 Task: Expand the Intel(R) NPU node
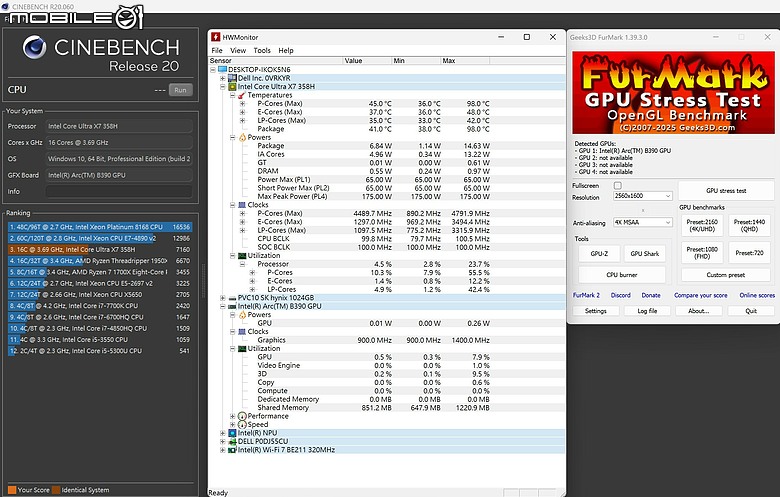point(223,433)
